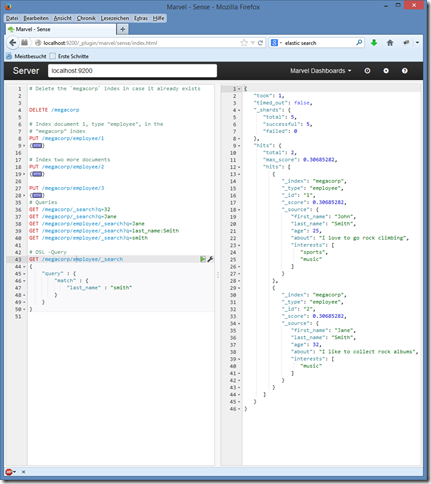The height and width of the screenshot is (484, 431).
Task: Click "I like to collect rock albums" text
Action: pos(367,352)
